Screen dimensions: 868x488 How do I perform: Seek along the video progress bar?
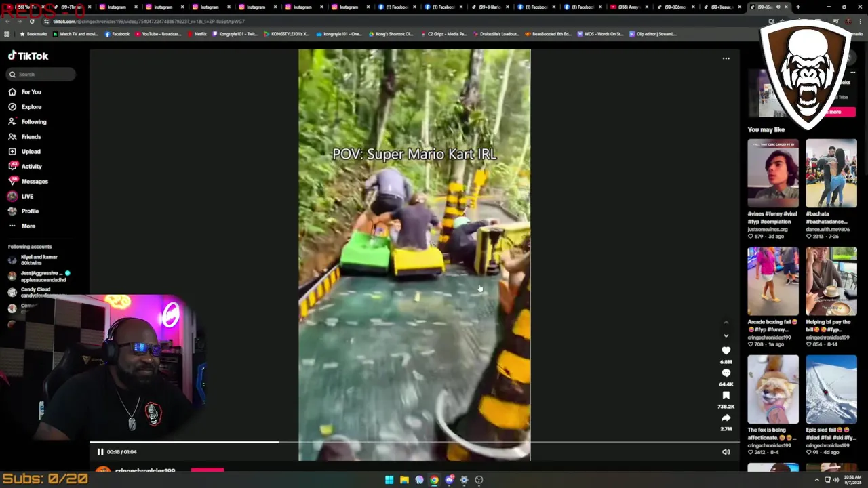[x=414, y=443]
